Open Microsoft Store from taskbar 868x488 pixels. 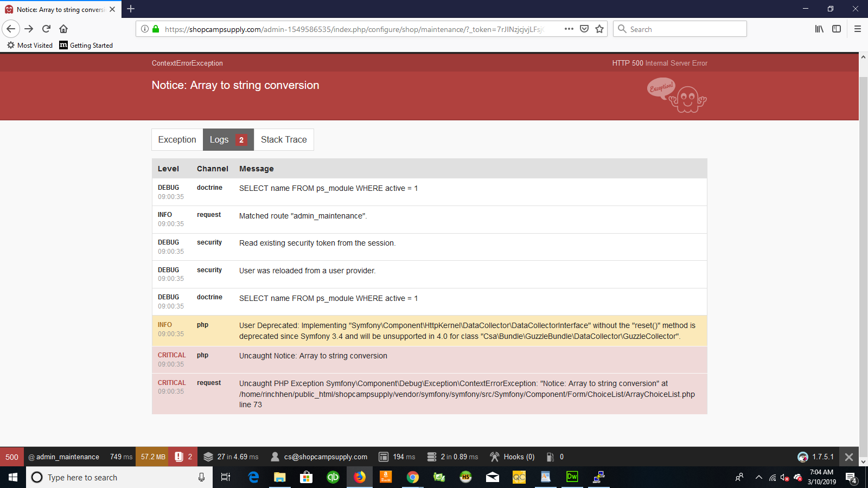(306, 477)
